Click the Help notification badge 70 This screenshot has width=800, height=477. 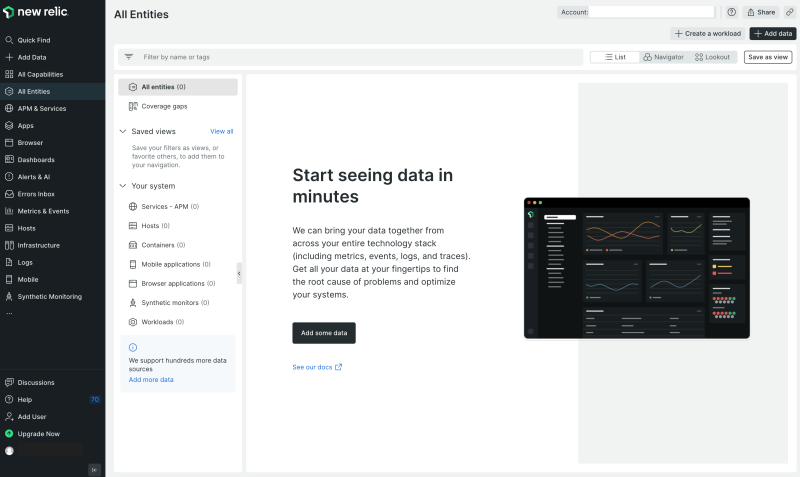point(94,399)
